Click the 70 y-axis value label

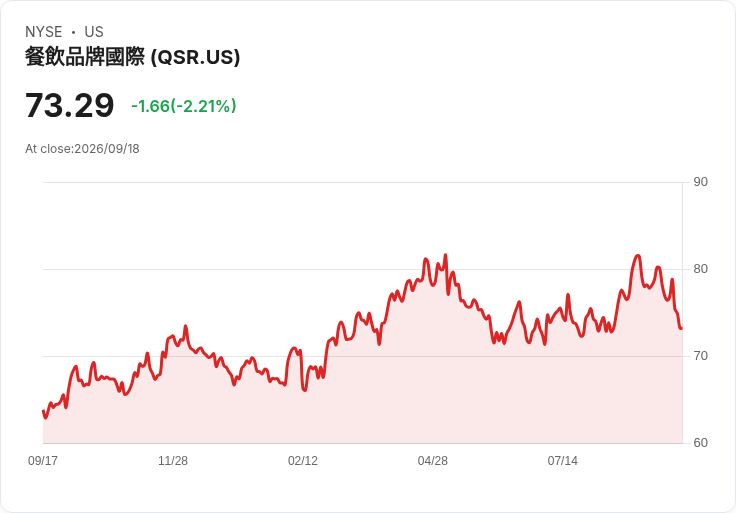pyautogui.click(x=700, y=356)
